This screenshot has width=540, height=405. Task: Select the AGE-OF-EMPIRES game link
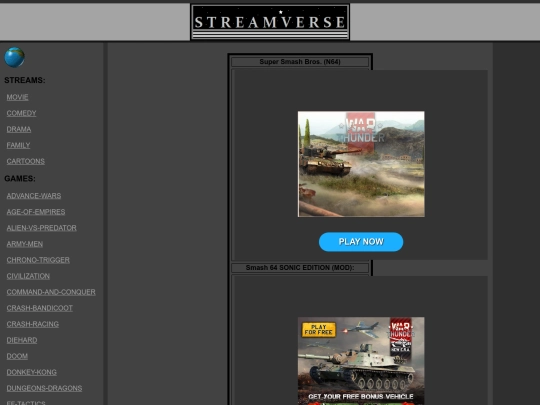[x=36, y=212]
